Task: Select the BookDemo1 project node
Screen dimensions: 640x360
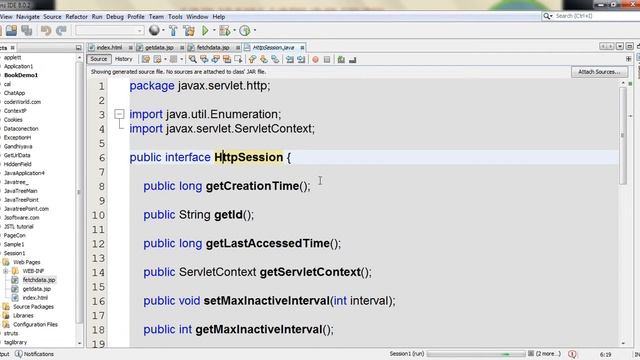Action: click(21, 75)
